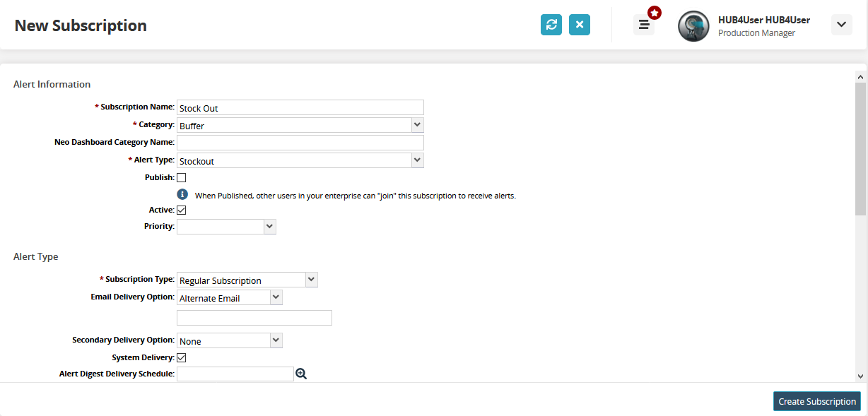The image size is (868, 416).
Task: Open the Alert Type dropdown
Action: pyautogui.click(x=300, y=160)
